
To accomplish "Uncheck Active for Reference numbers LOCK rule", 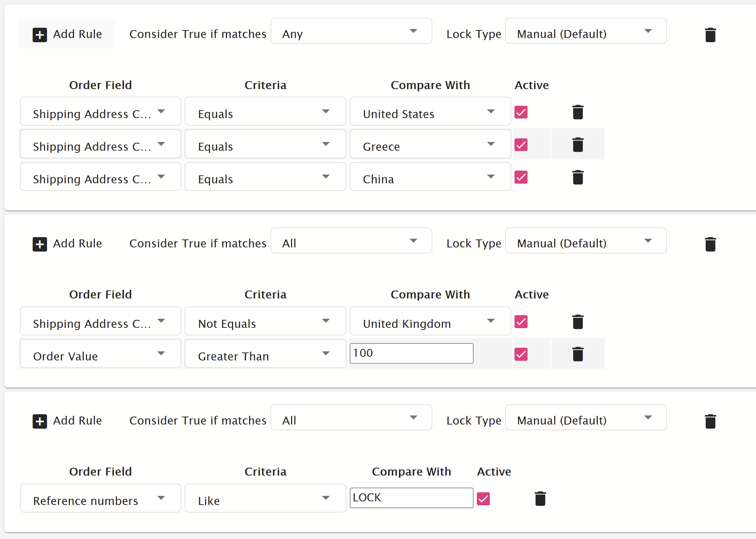I will click(483, 498).
